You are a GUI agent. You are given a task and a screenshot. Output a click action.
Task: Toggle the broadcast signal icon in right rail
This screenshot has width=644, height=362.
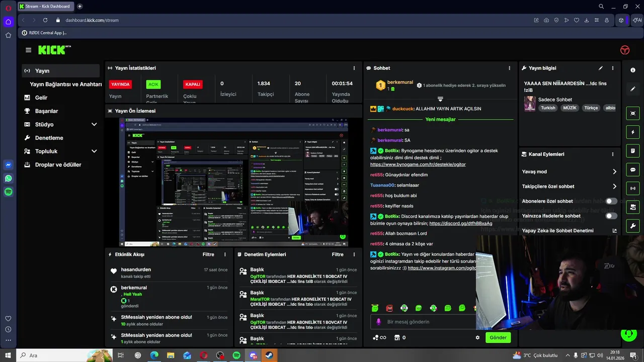coord(633,189)
